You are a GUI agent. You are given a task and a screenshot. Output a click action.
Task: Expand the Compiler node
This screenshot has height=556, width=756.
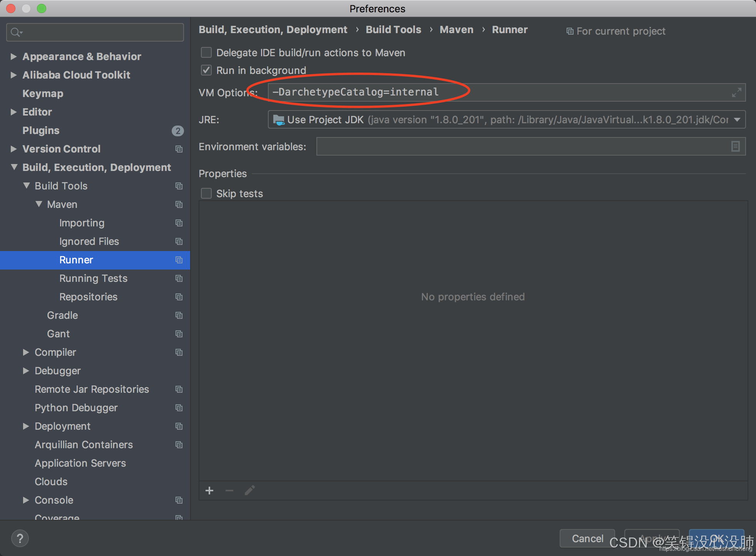tap(26, 352)
